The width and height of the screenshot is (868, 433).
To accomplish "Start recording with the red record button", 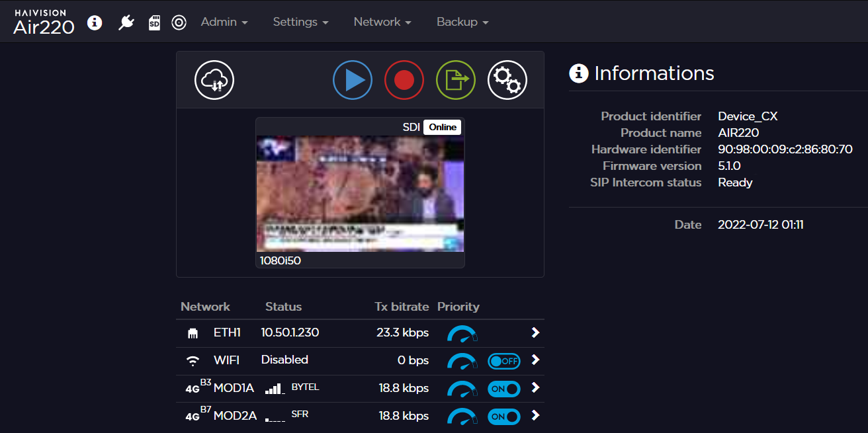I will click(404, 80).
